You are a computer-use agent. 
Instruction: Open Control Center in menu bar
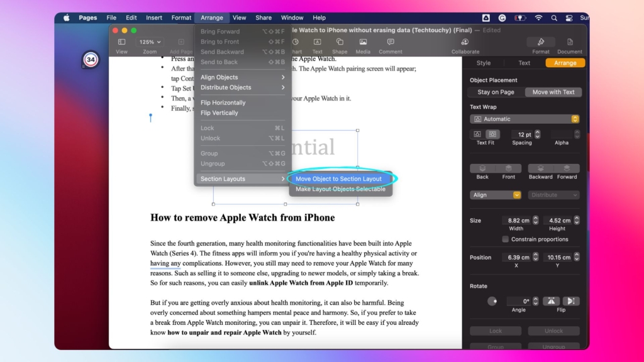tap(569, 18)
